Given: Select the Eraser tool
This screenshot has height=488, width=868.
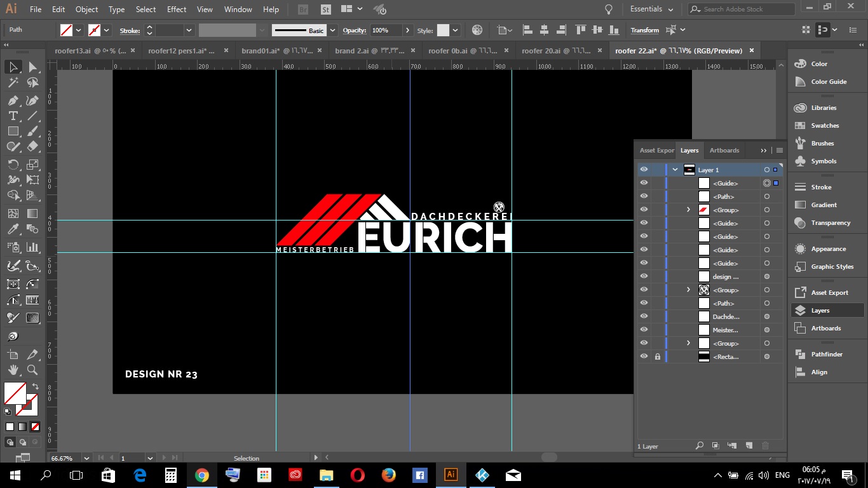Looking at the screenshot, I should [32, 146].
